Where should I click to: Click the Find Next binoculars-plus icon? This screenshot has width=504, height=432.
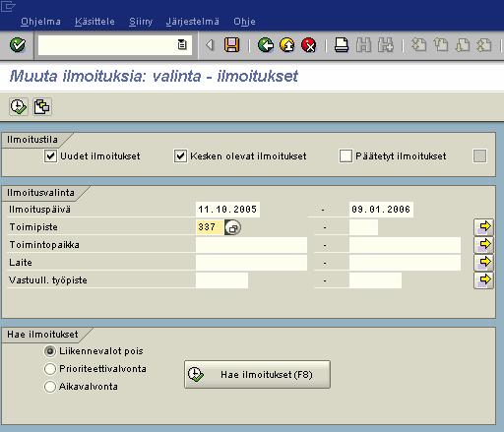[385, 45]
